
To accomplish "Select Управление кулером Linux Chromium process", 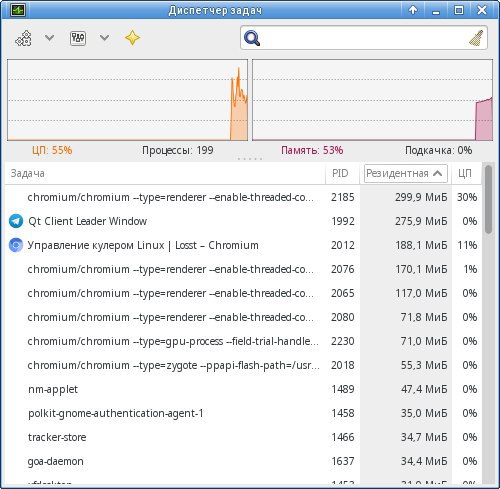I will coord(243,245).
